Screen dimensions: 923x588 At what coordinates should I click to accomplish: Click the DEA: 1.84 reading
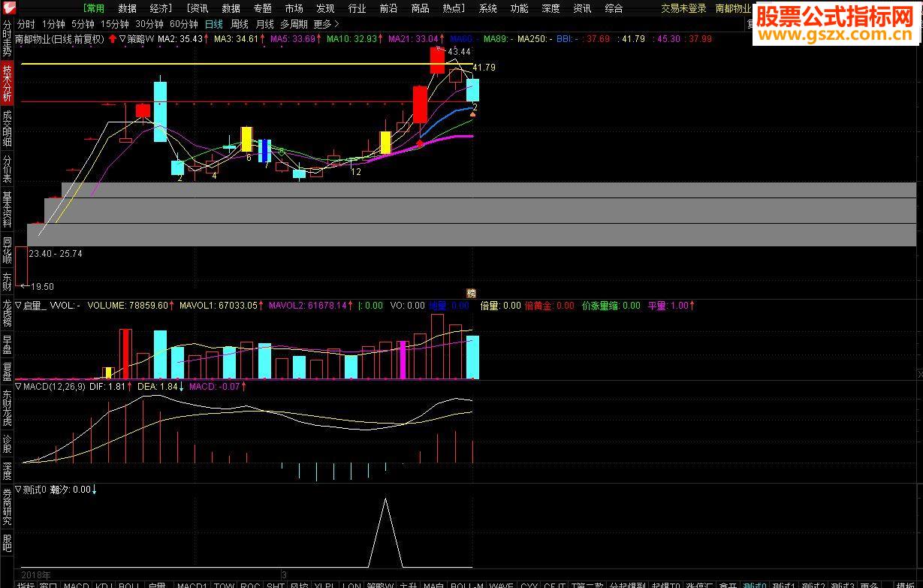click(158, 387)
